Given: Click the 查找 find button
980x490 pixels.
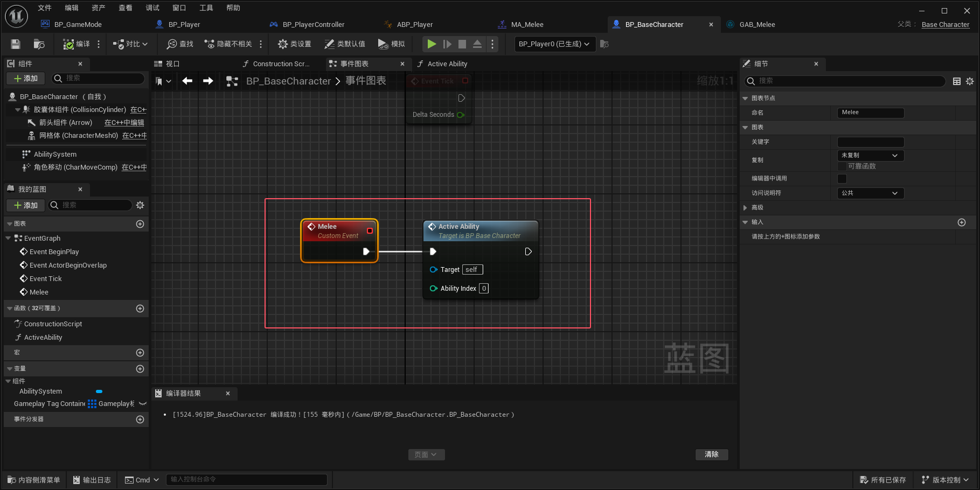Looking at the screenshot, I should click(180, 44).
